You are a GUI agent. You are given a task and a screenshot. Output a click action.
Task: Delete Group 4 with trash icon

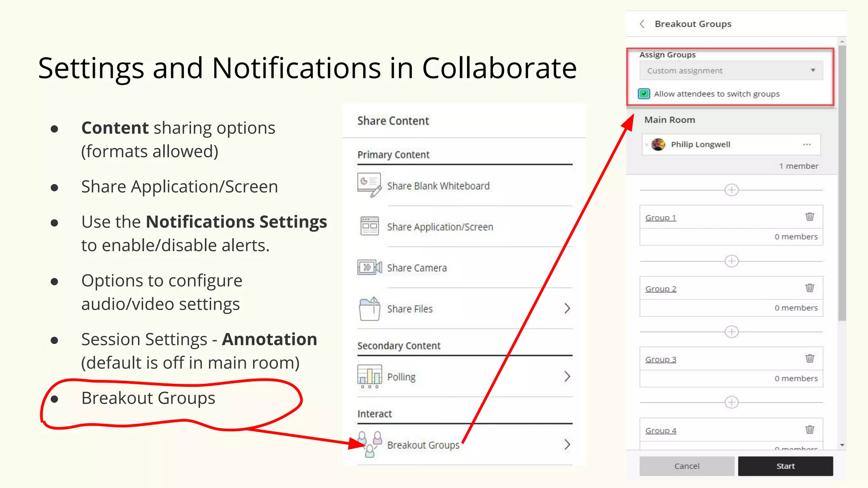tap(810, 430)
